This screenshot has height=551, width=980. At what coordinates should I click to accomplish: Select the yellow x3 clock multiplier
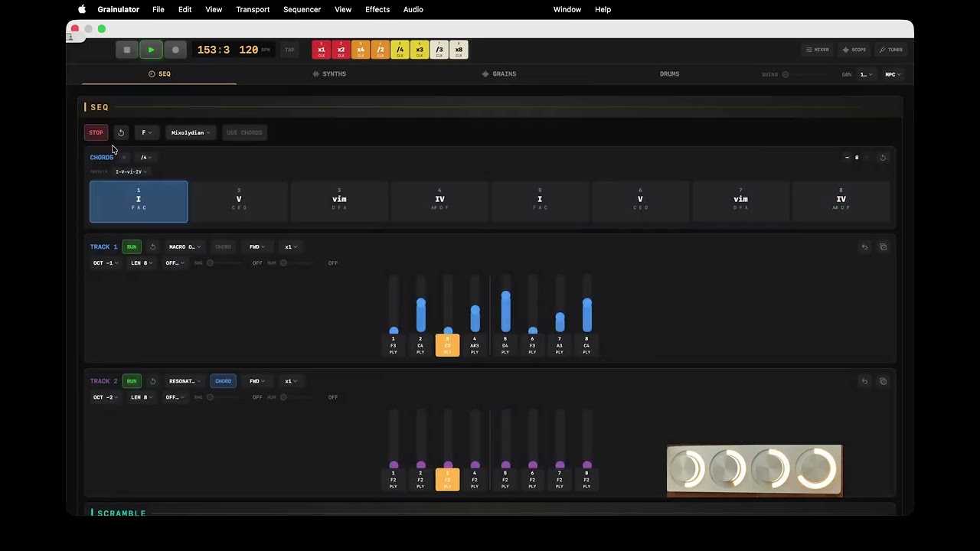pos(420,50)
